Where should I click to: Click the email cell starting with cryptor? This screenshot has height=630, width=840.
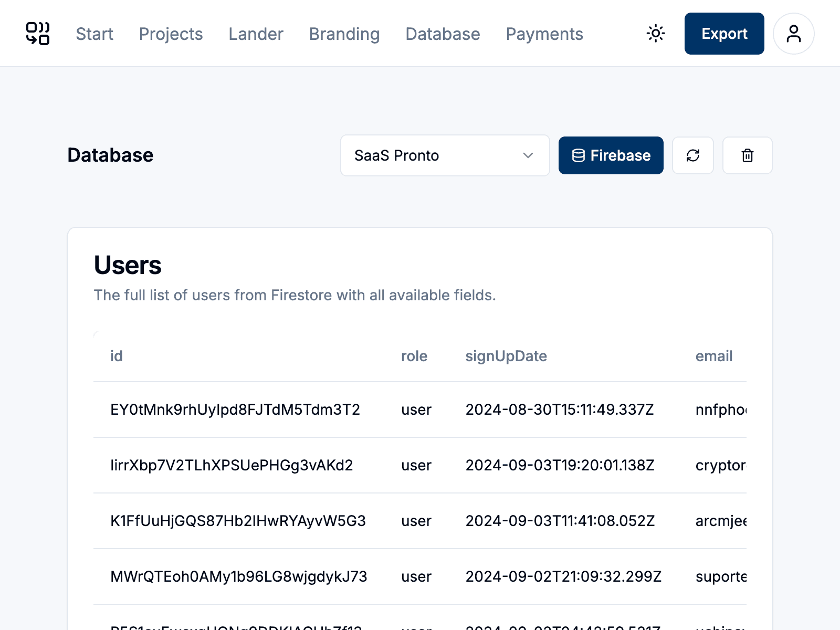(x=721, y=465)
